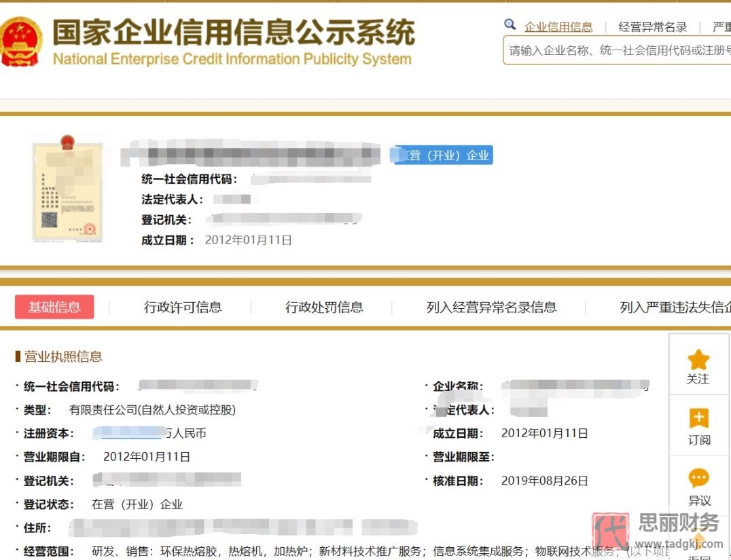Click the 返回 back-to-top arrow icon
The width and height of the screenshot is (731, 560).
click(x=698, y=540)
